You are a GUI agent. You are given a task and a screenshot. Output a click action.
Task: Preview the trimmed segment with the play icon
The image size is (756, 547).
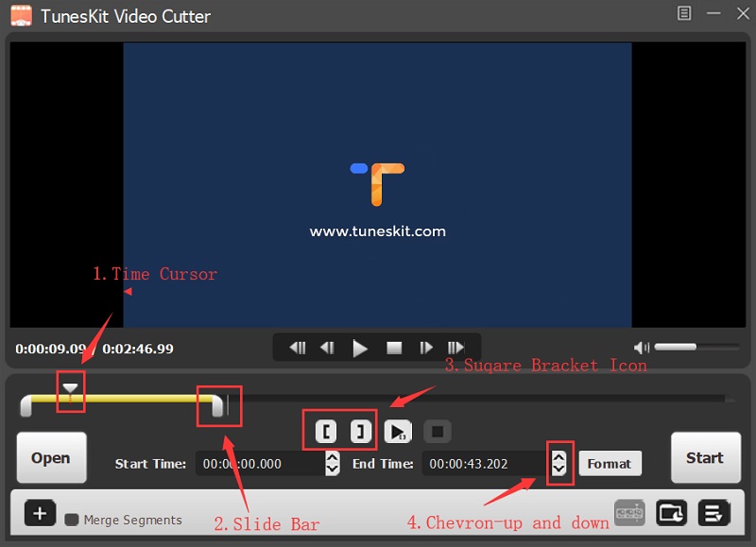398,431
